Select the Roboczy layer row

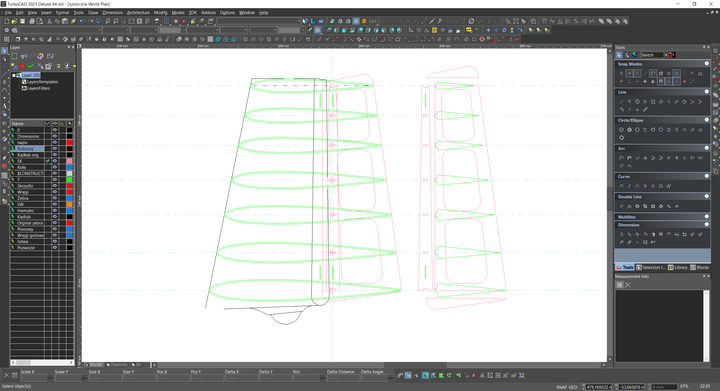click(28, 149)
